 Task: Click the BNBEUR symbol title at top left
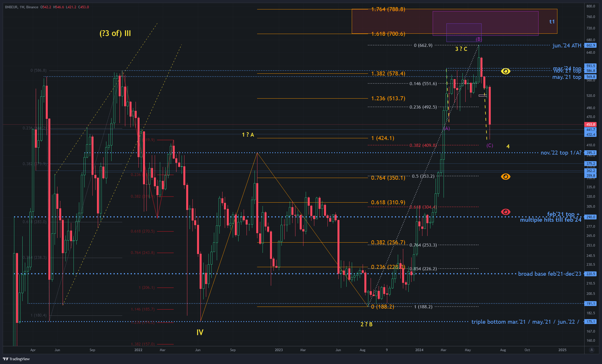click(x=11, y=7)
